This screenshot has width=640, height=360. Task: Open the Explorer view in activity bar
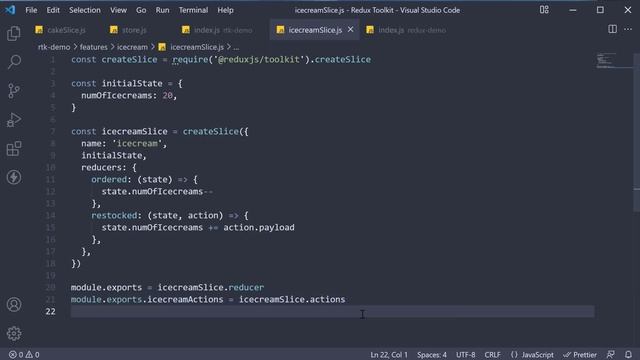[14, 33]
